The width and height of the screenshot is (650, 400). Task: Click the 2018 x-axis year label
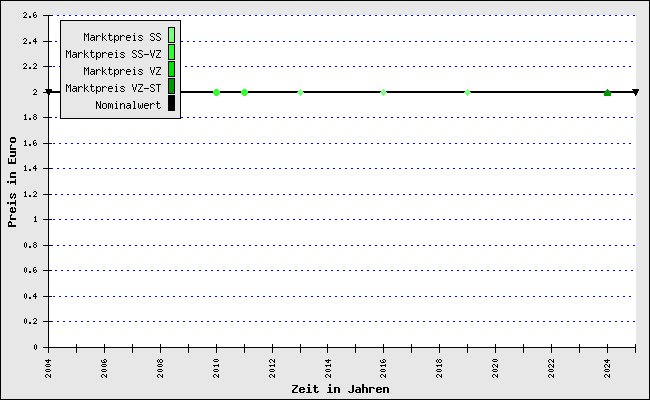click(x=439, y=368)
